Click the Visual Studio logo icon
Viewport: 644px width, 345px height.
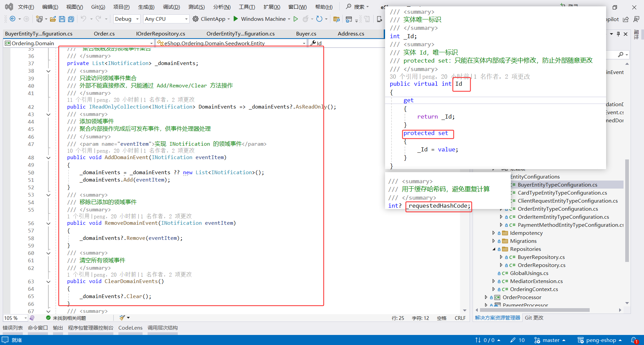(x=9, y=7)
